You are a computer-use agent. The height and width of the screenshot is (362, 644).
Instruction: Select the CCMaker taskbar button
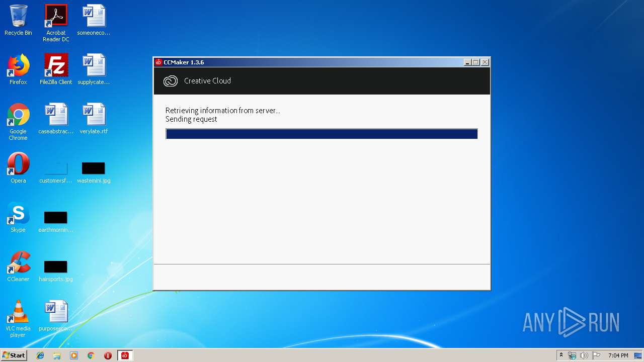click(x=125, y=355)
